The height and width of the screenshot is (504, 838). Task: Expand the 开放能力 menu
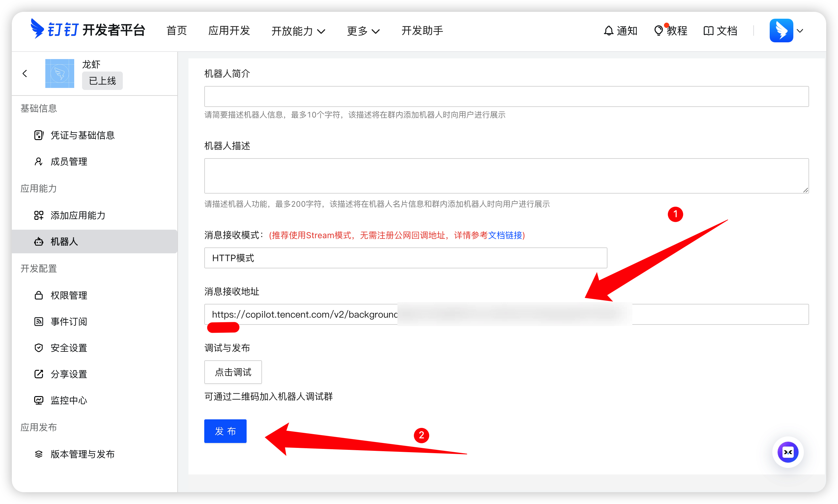pyautogui.click(x=298, y=31)
